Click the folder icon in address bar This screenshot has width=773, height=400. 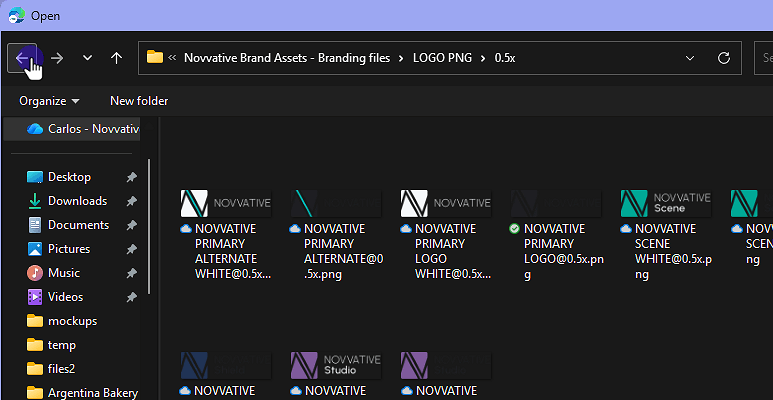click(155, 57)
